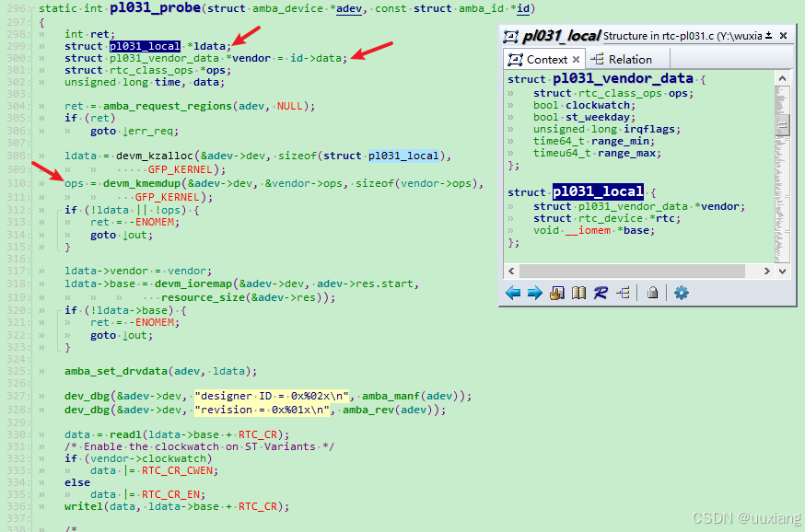Image resolution: width=805 pixels, height=532 pixels.
Task: Click scroll right arrow in Context panel
Action: tap(766, 271)
